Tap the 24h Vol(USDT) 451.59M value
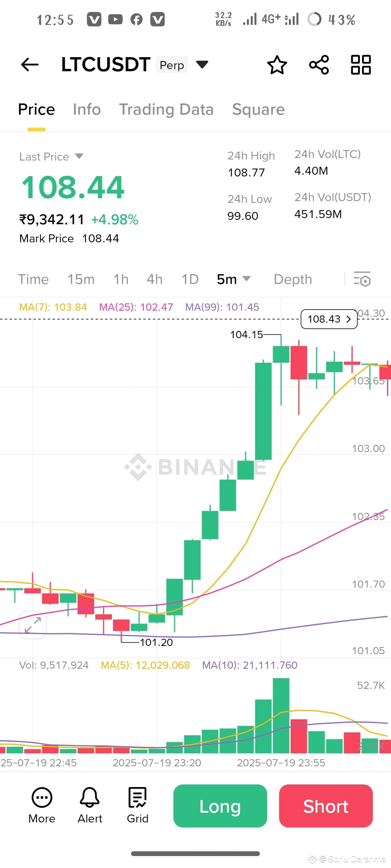Screen dimensions: 391x868 pyautogui.click(x=318, y=214)
